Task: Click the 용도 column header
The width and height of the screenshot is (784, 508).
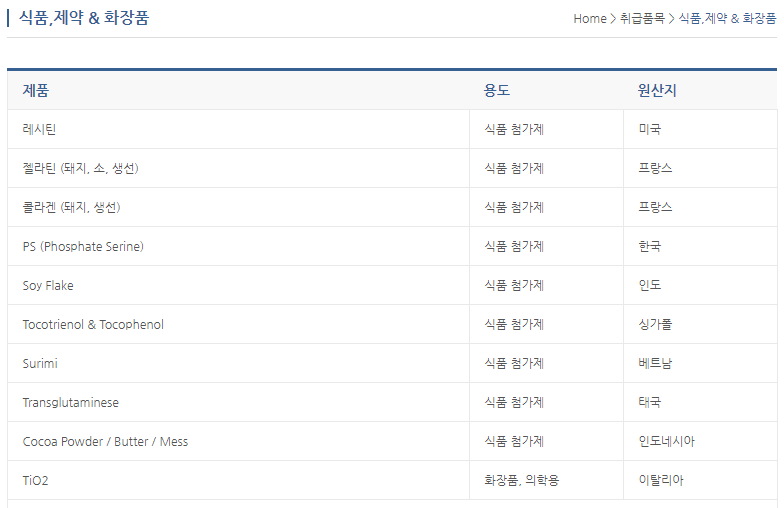Action: (x=496, y=90)
